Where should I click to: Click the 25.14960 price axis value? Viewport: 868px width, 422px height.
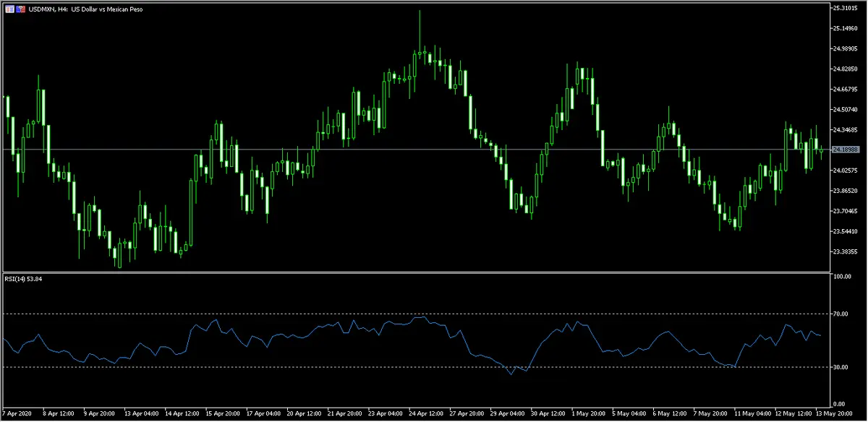coord(845,28)
